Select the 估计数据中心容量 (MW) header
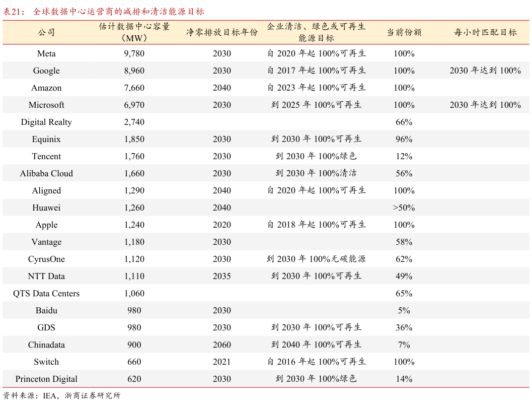This screenshot has height=408, width=532. point(134,32)
